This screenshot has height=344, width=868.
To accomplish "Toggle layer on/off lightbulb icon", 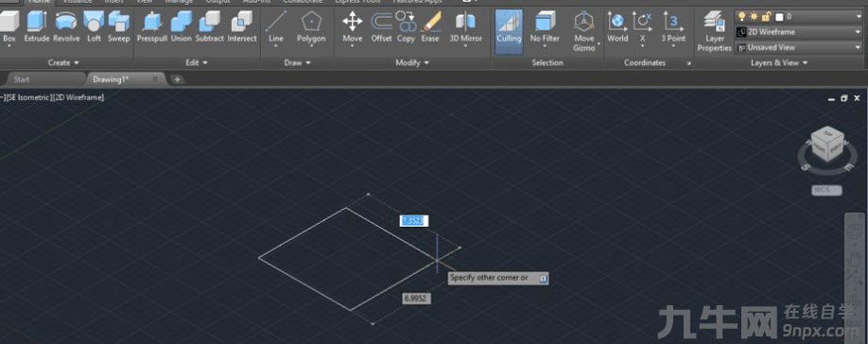I will click(742, 17).
